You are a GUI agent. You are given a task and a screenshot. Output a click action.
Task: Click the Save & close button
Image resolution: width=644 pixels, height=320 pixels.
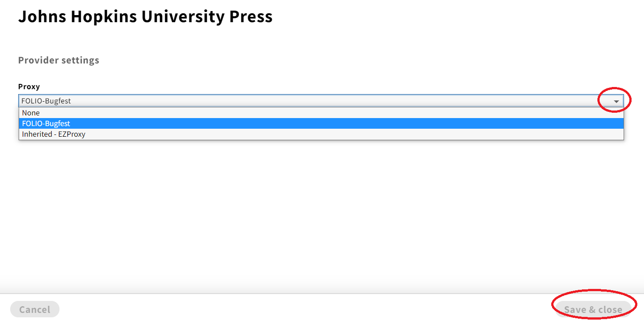pyautogui.click(x=593, y=309)
